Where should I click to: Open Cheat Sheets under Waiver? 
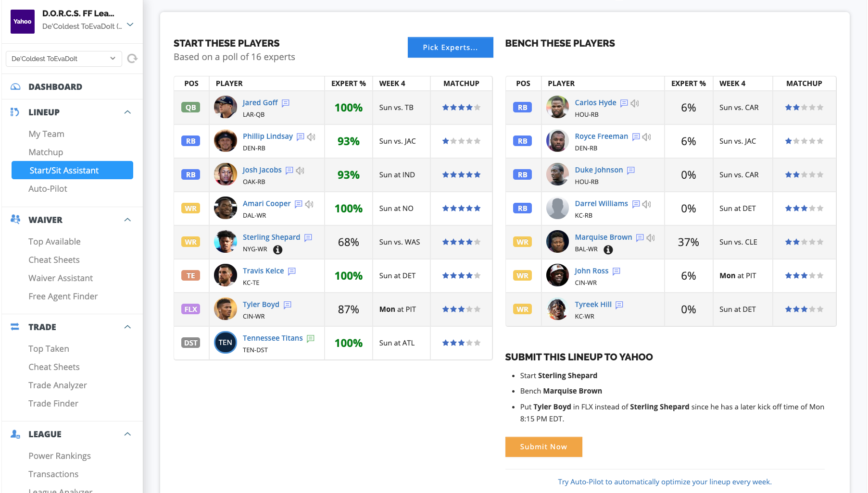tap(54, 260)
